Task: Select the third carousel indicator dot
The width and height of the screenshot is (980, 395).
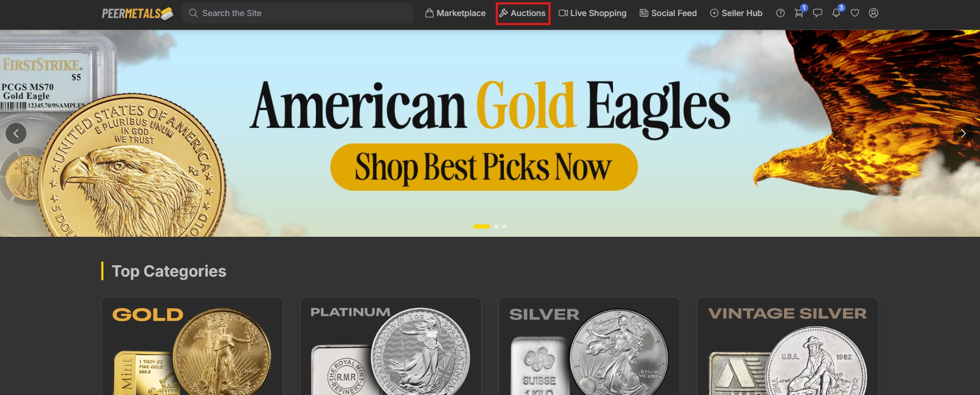Action: pos(504,226)
